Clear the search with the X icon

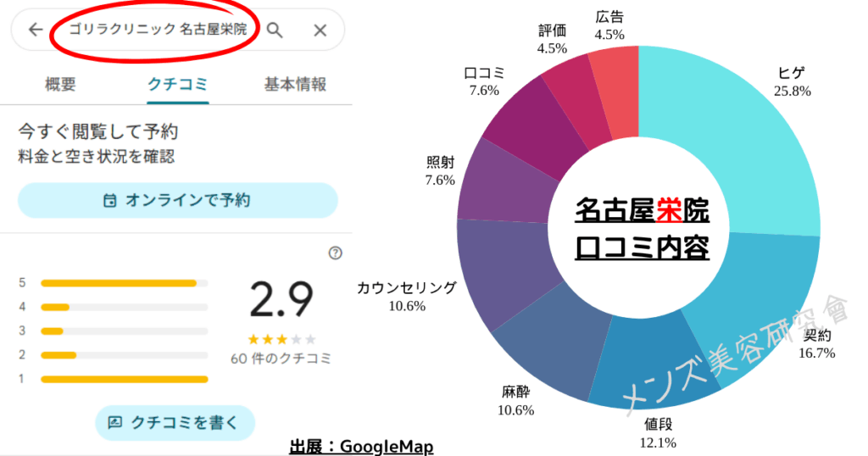pos(320,31)
